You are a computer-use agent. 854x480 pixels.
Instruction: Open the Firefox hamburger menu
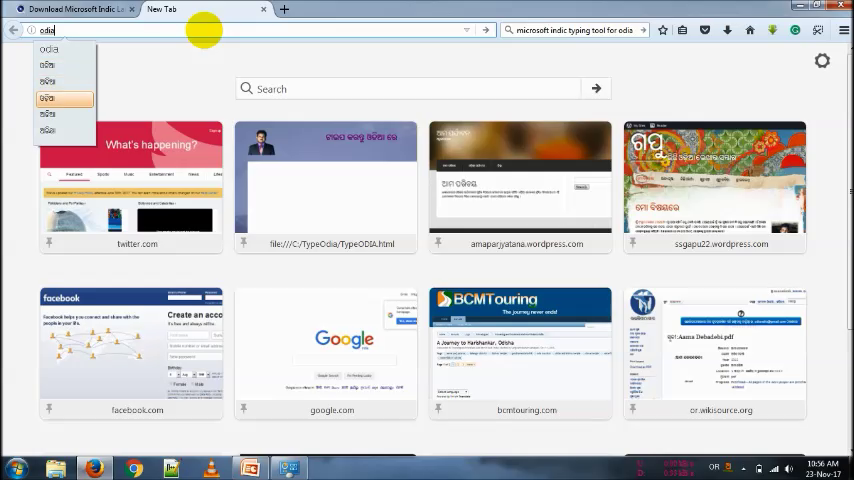click(844, 30)
